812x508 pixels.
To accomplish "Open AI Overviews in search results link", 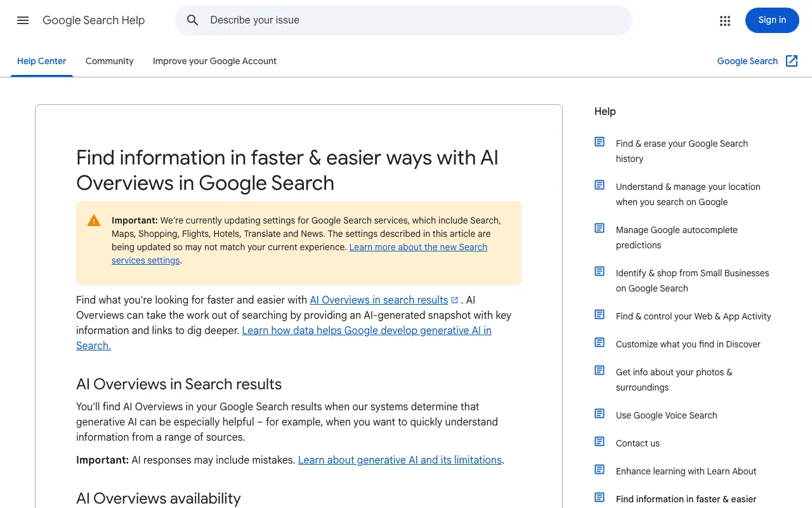I will click(379, 300).
